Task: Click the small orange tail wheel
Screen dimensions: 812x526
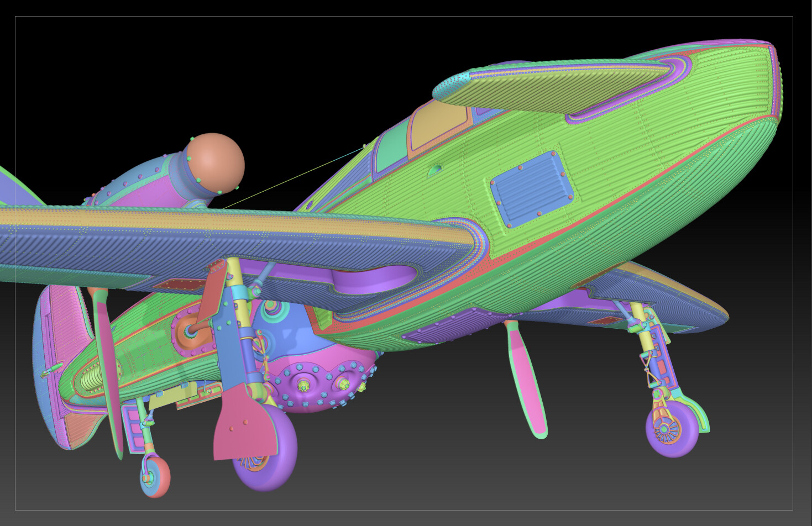Action: tap(155, 476)
